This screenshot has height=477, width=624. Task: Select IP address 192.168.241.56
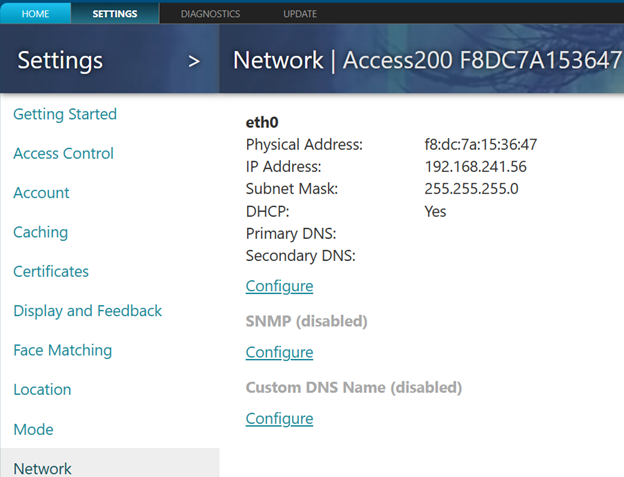click(476, 167)
